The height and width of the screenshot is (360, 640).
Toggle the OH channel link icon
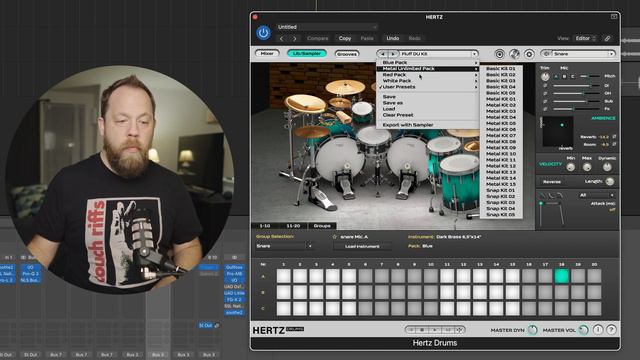[x=545, y=93]
